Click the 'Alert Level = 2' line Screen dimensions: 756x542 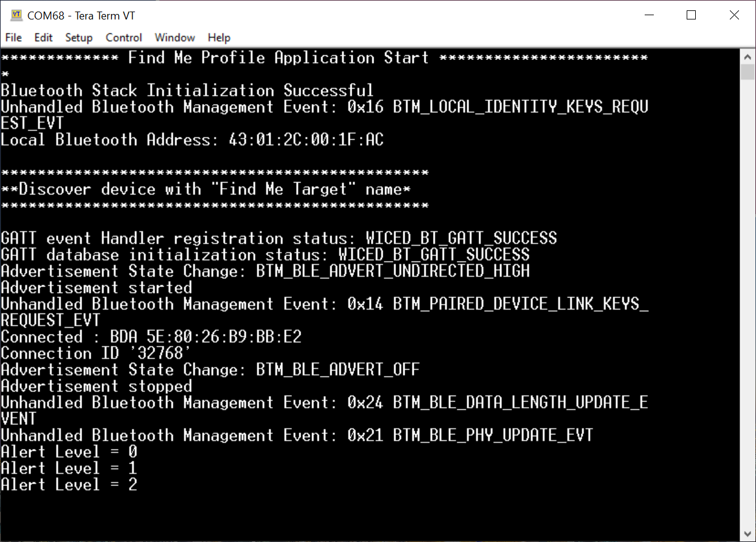[x=69, y=485]
